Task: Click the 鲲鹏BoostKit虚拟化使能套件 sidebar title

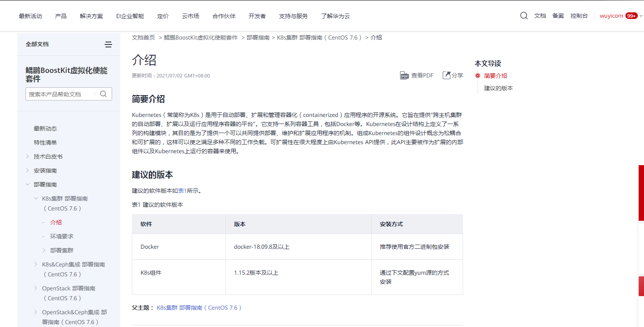Action: click(x=66, y=75)
